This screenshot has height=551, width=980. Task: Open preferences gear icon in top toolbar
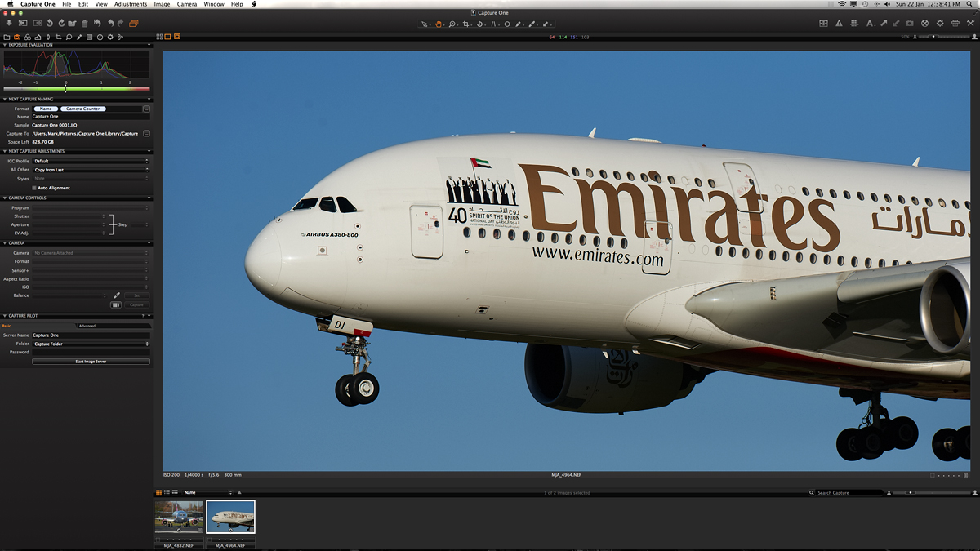point(940,24)
